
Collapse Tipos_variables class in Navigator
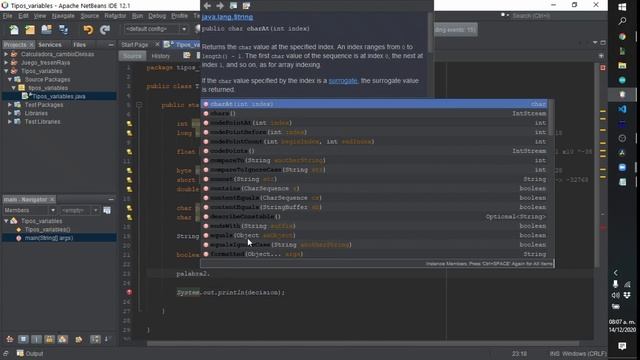(6, 221)
